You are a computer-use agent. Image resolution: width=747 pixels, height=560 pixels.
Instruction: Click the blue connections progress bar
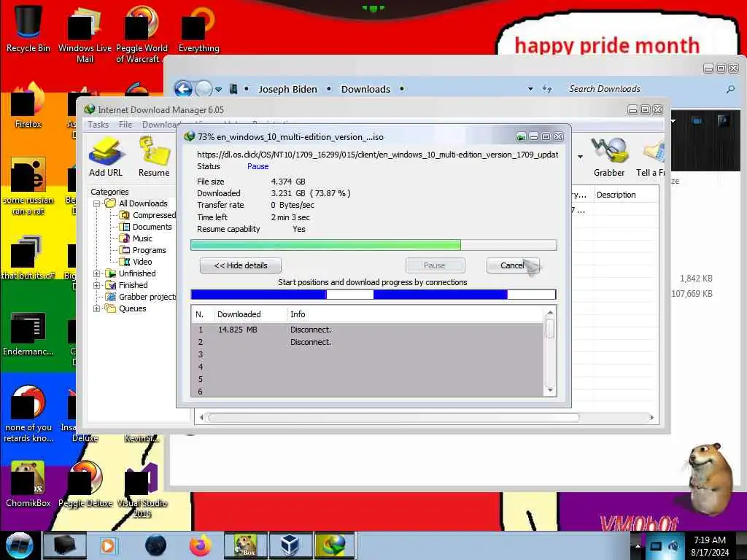coord(373,295)
